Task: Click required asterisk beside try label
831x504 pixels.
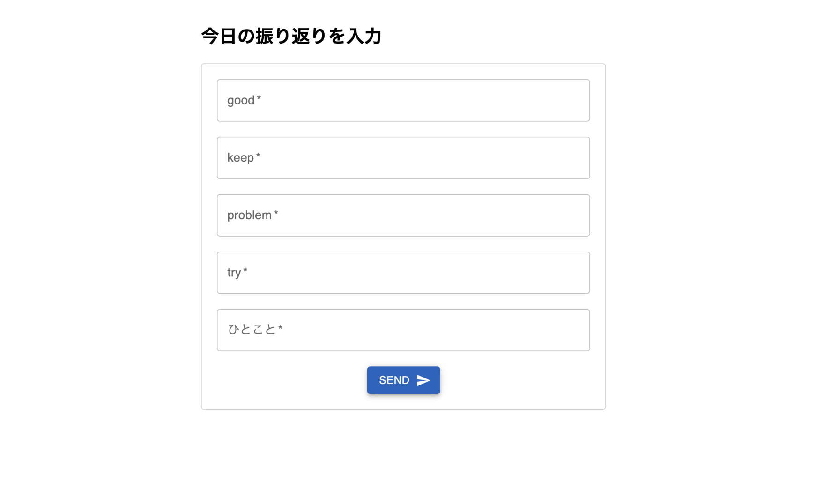Action: pos(245,270)
